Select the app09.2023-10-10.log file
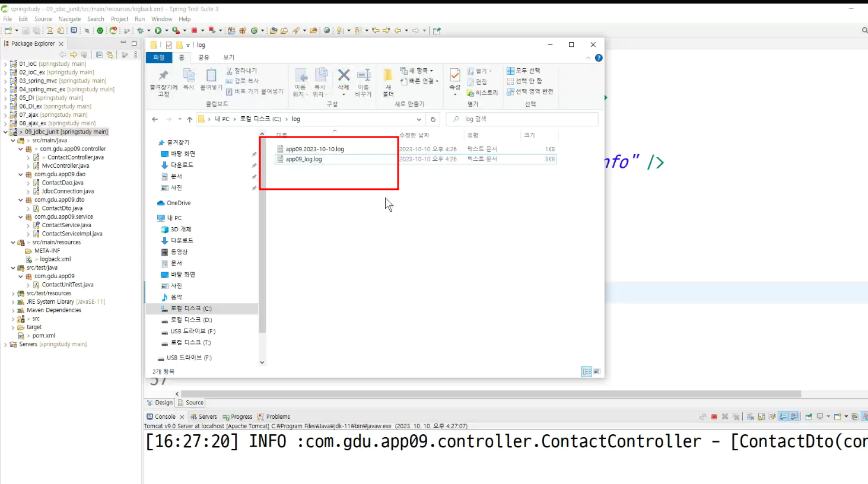Screen dimensions: 868x484 (314, 149)
